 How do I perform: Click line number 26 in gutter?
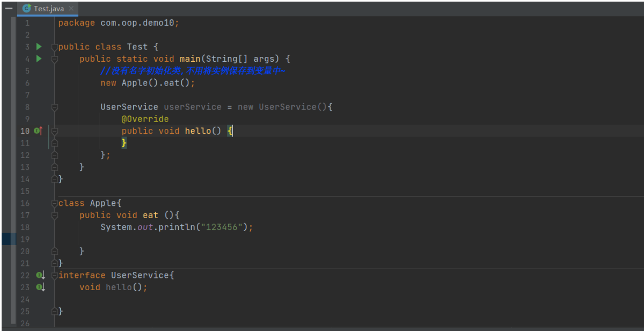[25, 323]
